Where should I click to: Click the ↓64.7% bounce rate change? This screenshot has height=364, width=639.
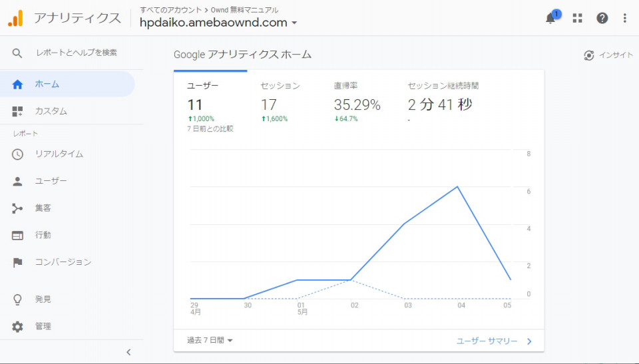click(346, 119)
